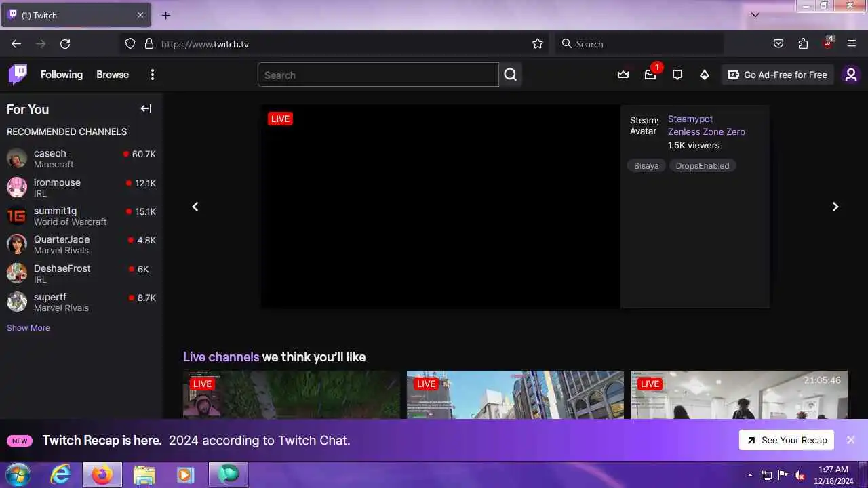Click the green round taskbar app icon
Viewport: 868px width, 488px height.
[229, 475]
